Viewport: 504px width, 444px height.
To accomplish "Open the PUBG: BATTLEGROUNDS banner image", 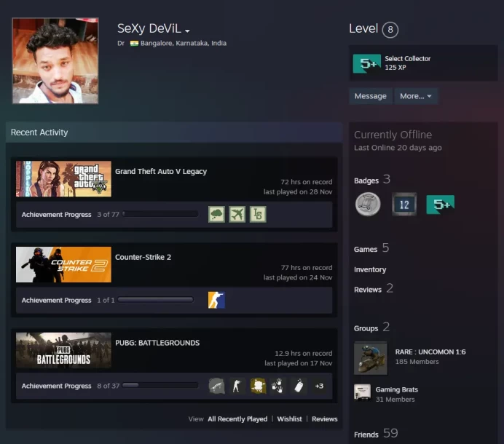I will point(63,350).
